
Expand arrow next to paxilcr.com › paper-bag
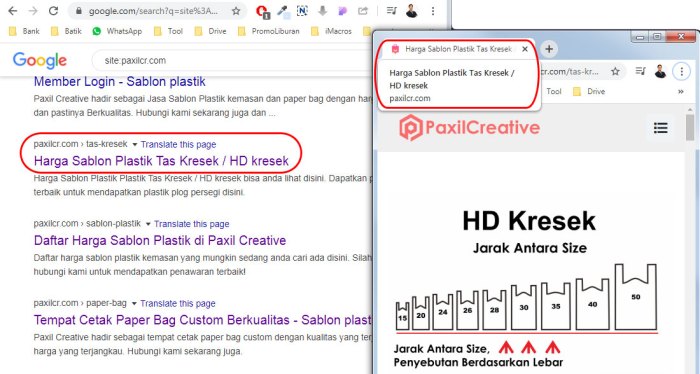(134, 303)
